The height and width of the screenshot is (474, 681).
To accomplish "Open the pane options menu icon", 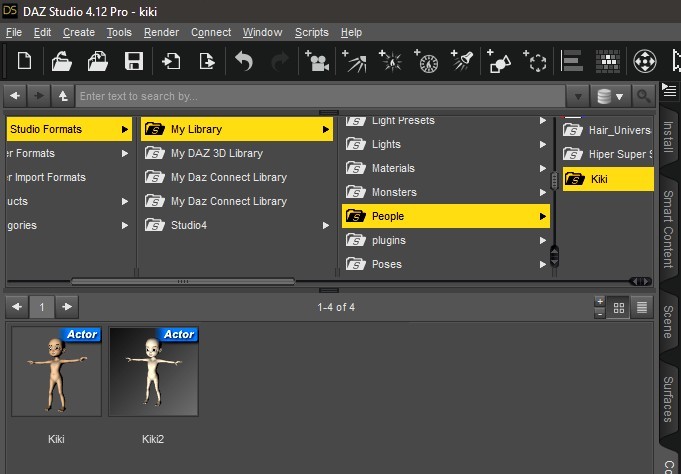I will [669, 91].
